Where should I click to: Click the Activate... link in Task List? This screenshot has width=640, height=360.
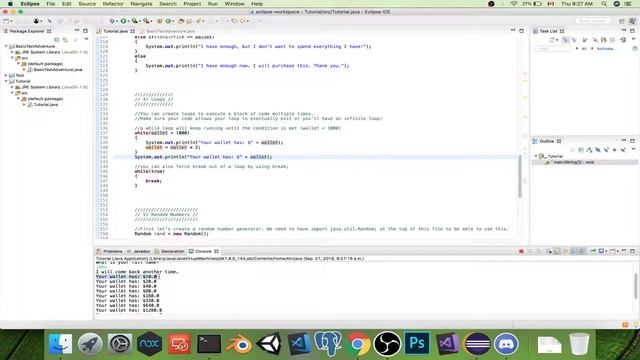606,49
